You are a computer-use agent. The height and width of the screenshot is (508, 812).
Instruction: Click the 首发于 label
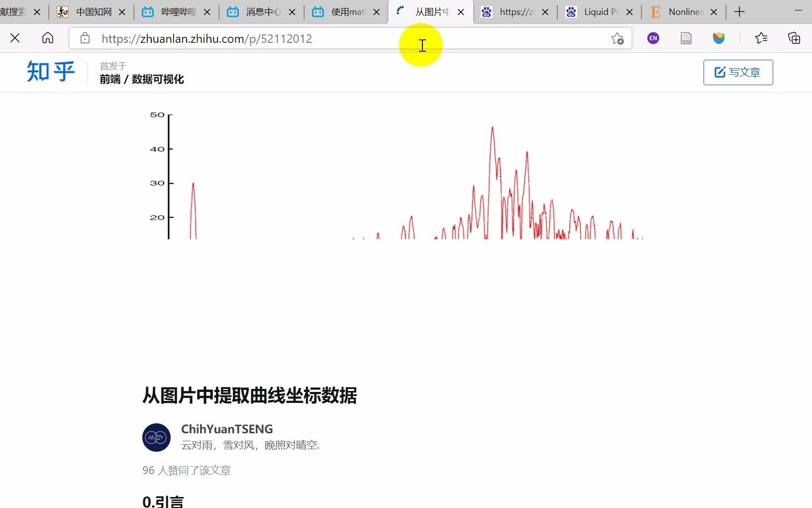point(113,66)
